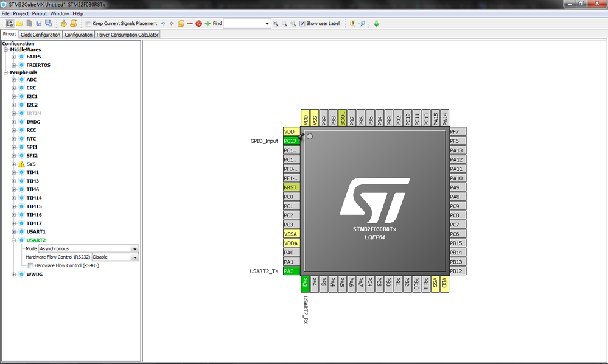Enable Hardware Flow Control (RS485) checkbox
This screenshot has width=608, height=364.
(30, 265)
